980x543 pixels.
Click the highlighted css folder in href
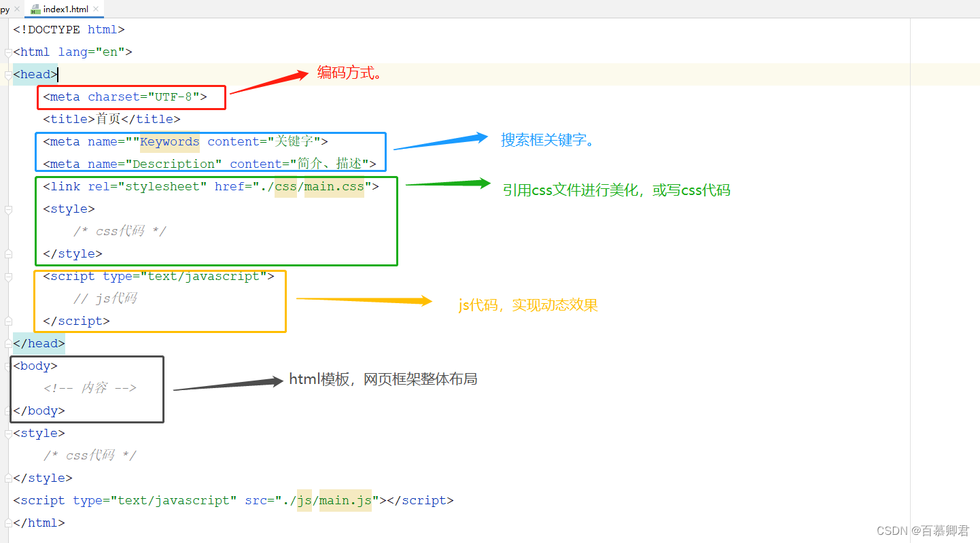coord(285,187)
